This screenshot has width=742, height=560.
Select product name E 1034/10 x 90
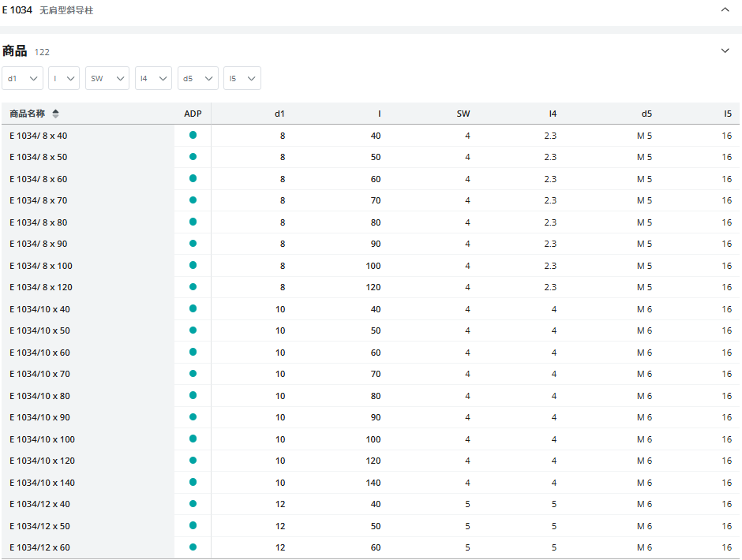pyautogui.click(x=39, y=418)
